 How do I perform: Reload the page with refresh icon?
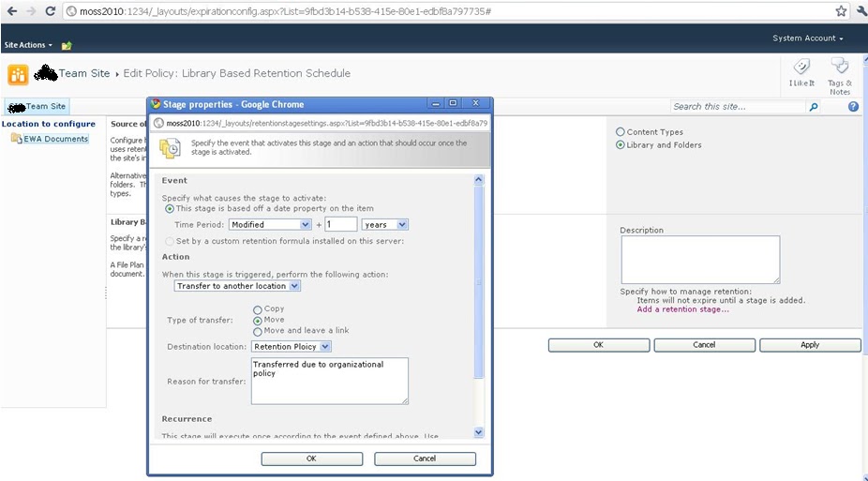pyautogui.click(x=50, y=11)
